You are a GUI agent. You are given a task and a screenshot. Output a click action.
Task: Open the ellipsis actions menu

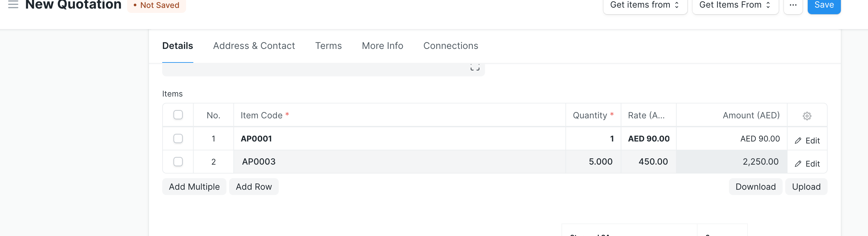click(x=794, y=5)
